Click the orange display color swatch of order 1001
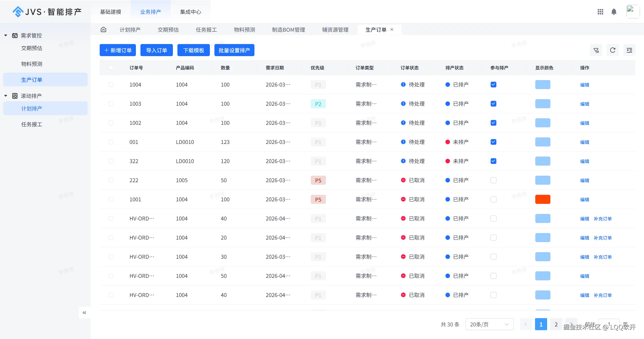 tap(543, 199)
